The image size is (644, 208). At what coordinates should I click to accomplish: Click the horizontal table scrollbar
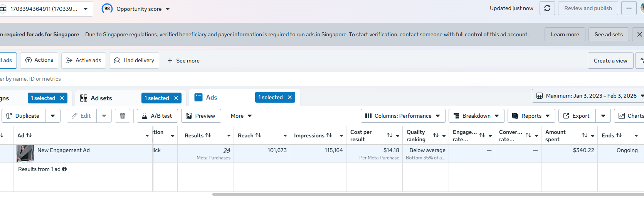pyautogui.click(x=424, y=194)
